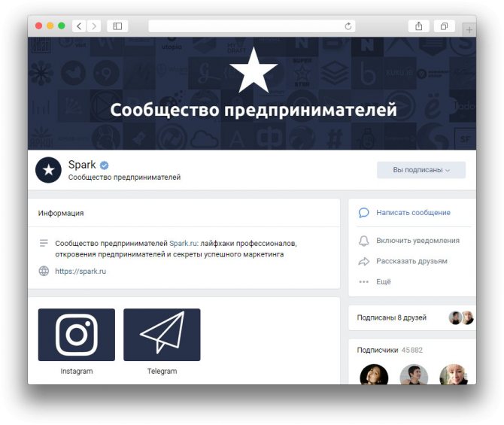This screenshot has width=504, height=425.
Task: Click the Spark round star avatar
Action: (x=48, y=170)
